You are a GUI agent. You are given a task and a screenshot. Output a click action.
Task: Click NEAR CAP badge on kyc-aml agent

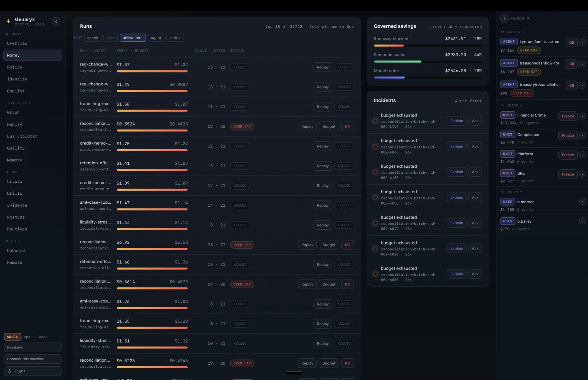coord(529,50)
